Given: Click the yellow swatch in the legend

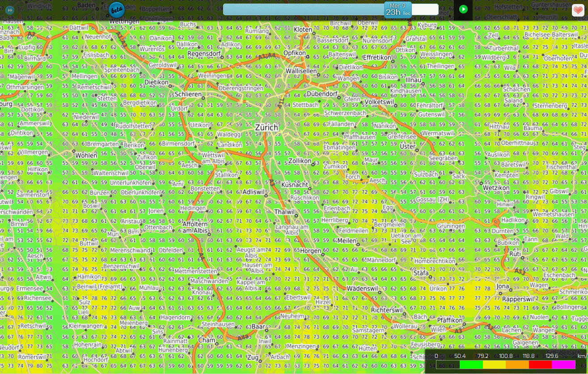Looking at the screenshot, I should 494,365.
